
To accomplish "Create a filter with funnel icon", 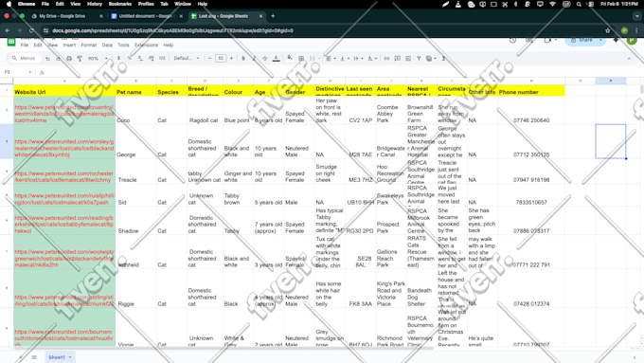I will click(419, 59).
